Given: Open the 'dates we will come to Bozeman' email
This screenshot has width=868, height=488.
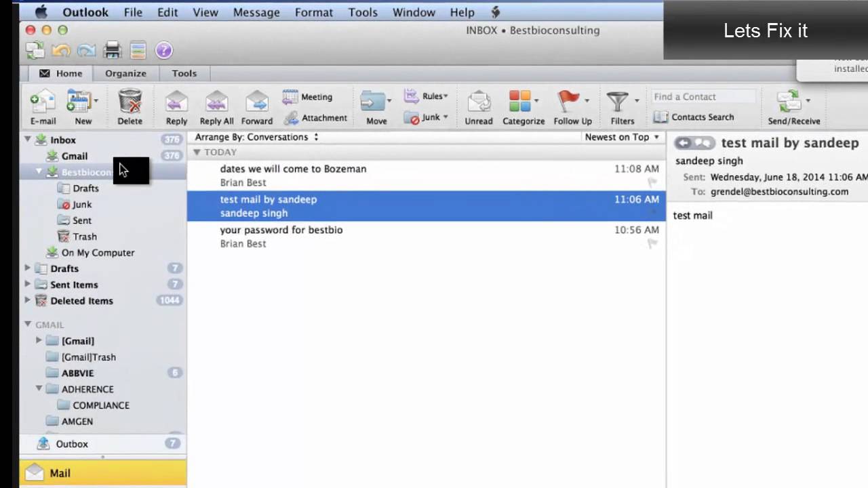Looking at the screenshot, I should (426, 175).
